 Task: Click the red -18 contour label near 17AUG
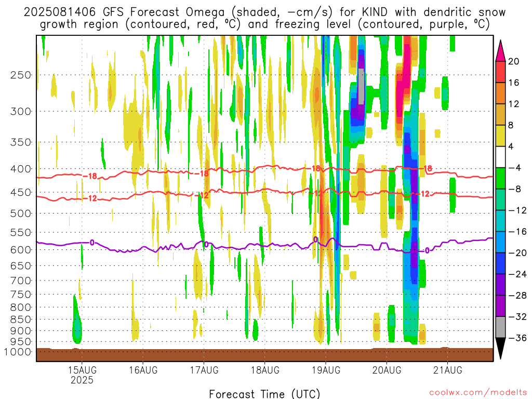(x=202, y=174)
